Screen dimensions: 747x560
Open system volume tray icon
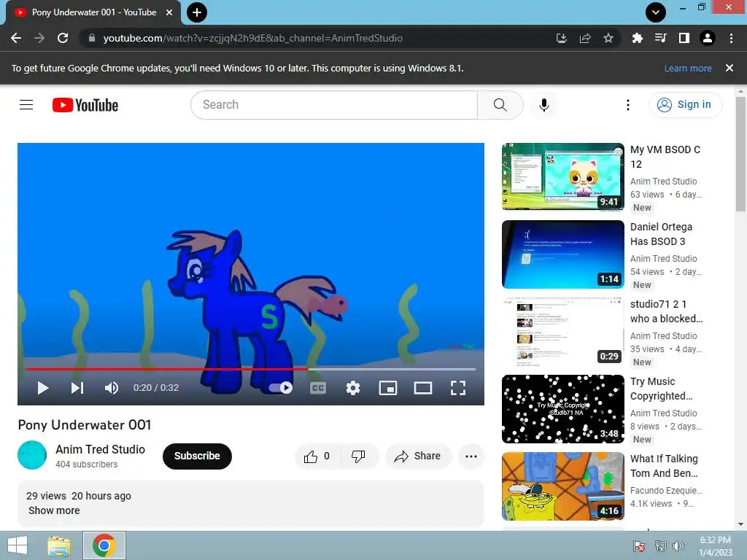pyautogui.click(x=678, y=545)
